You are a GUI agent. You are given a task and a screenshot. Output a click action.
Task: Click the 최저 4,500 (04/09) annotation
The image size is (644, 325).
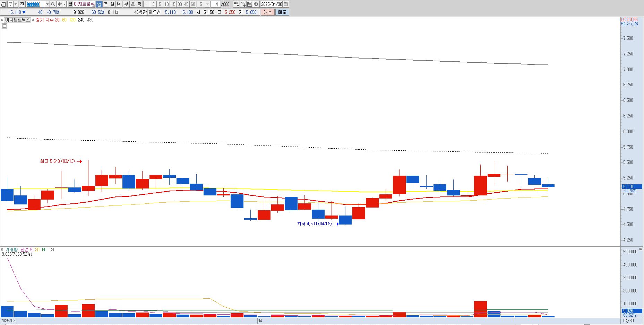314,224
